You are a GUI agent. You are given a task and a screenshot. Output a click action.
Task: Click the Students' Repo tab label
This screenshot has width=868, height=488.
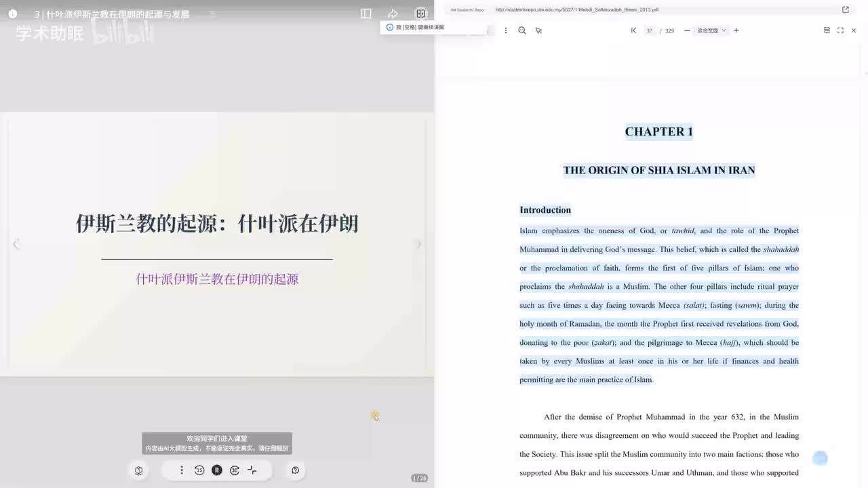pyautogui.click(x=468, y=10)
